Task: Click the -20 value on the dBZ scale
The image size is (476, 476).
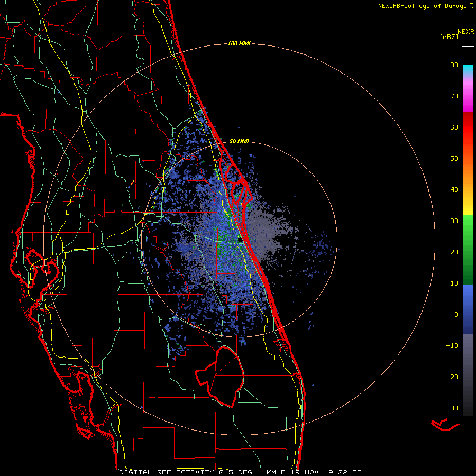Action: [x=452, y=377]
